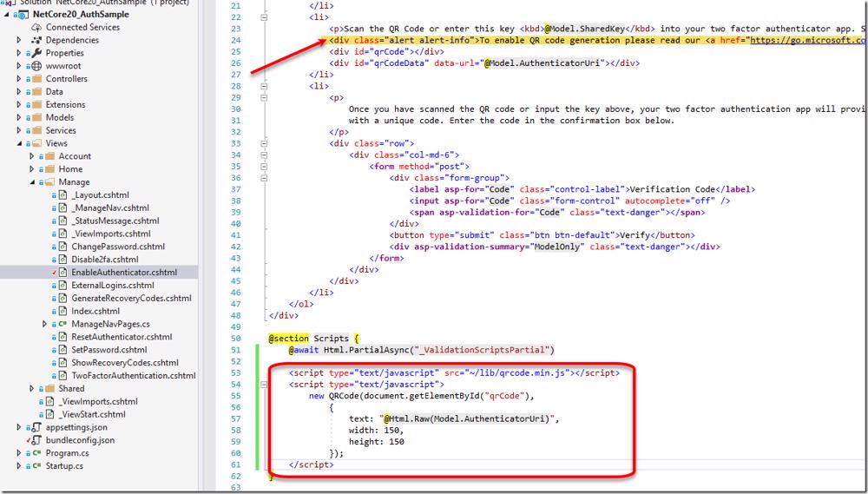
Task: Click the Program.cs C# file icon
Action: point(36,453)
